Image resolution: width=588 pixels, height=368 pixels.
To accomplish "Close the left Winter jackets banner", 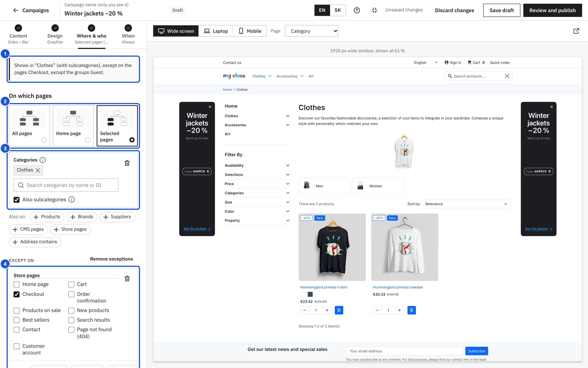I will click(210, 107).
